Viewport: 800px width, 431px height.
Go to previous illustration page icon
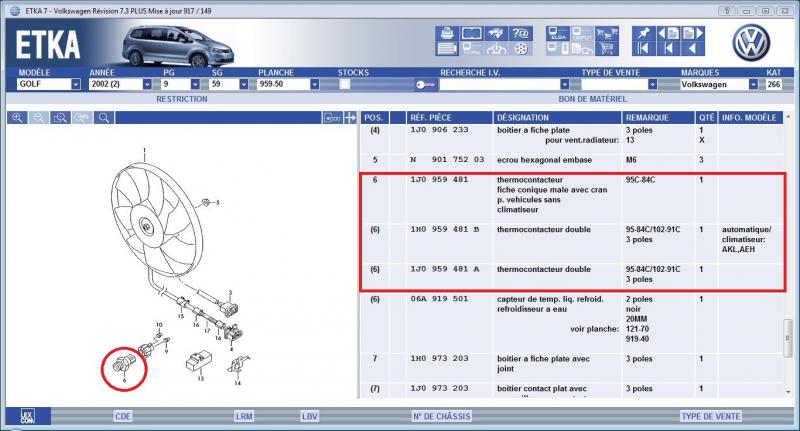click(x=668, y=34)
